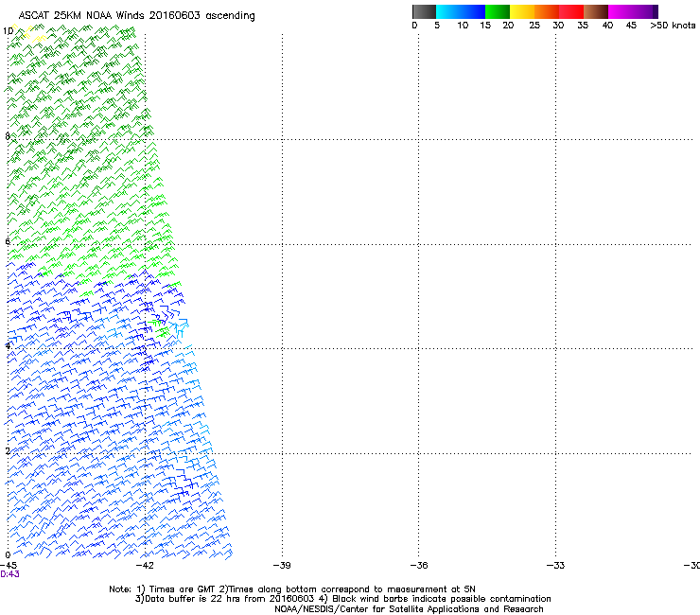The height and width of the screenshot is (615, 700).
Task: Click the note line starting 'Note: 1) Times are GMT'
Action: pyautogui.click(x=292, y=589)
